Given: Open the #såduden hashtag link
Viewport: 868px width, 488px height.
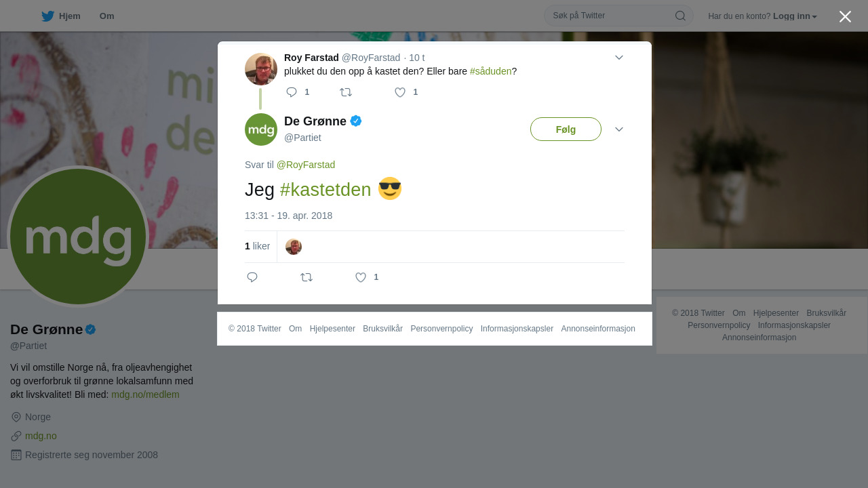Looking at the screenshot, I should point(491,71).
